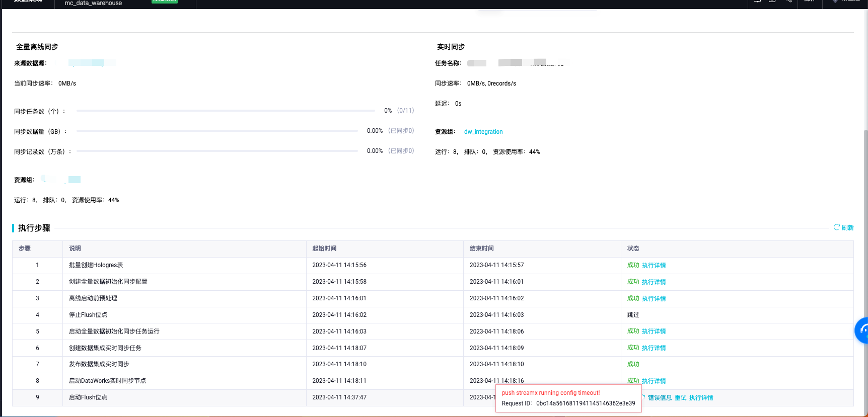Open 执行详情 for step 8 启动DataWorks实时同步节点
The width and height of the screenshot is (868, 417).
654,381
